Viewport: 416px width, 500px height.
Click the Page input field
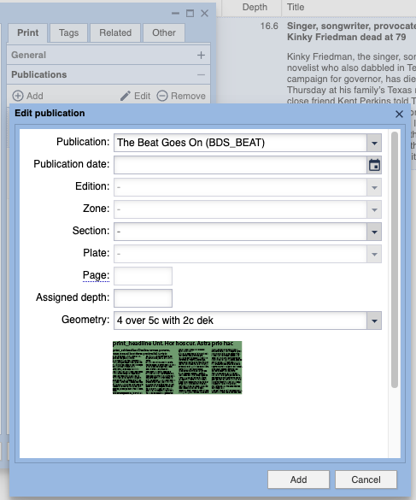(x=143, y=276)
